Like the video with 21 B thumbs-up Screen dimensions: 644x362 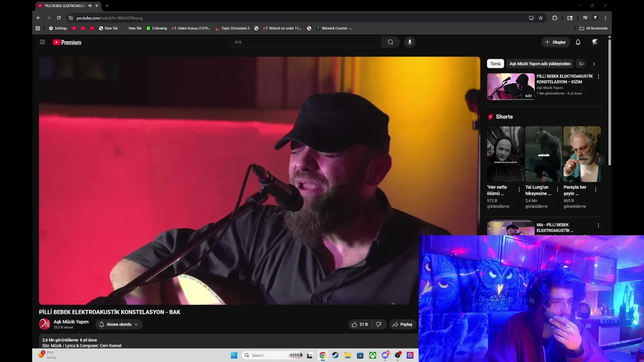(360, 324)
